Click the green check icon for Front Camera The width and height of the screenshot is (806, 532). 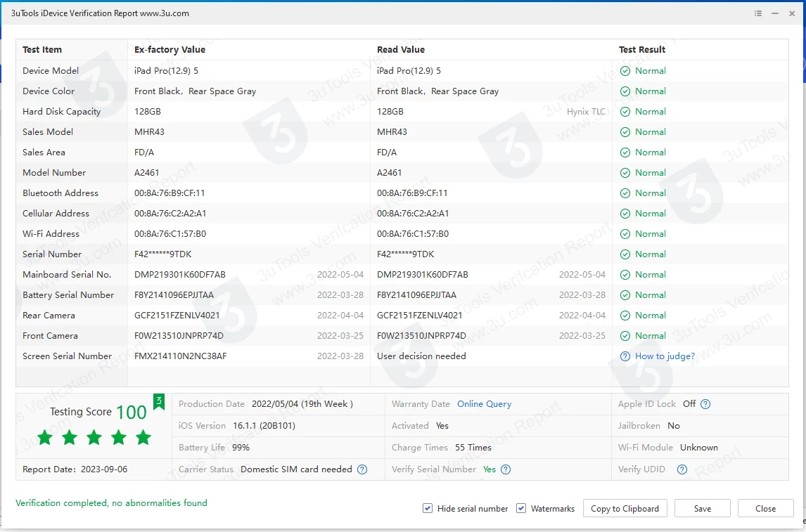coord(625,336)
